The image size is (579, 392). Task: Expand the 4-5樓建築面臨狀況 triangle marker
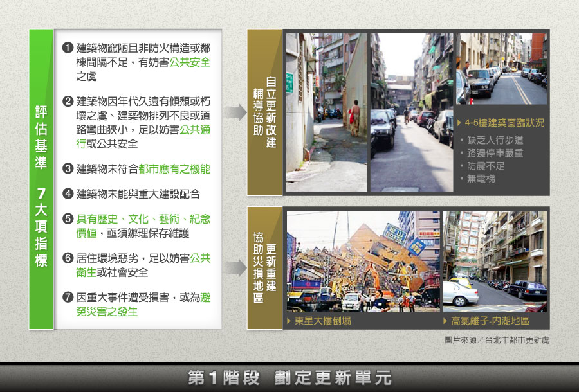459,122
